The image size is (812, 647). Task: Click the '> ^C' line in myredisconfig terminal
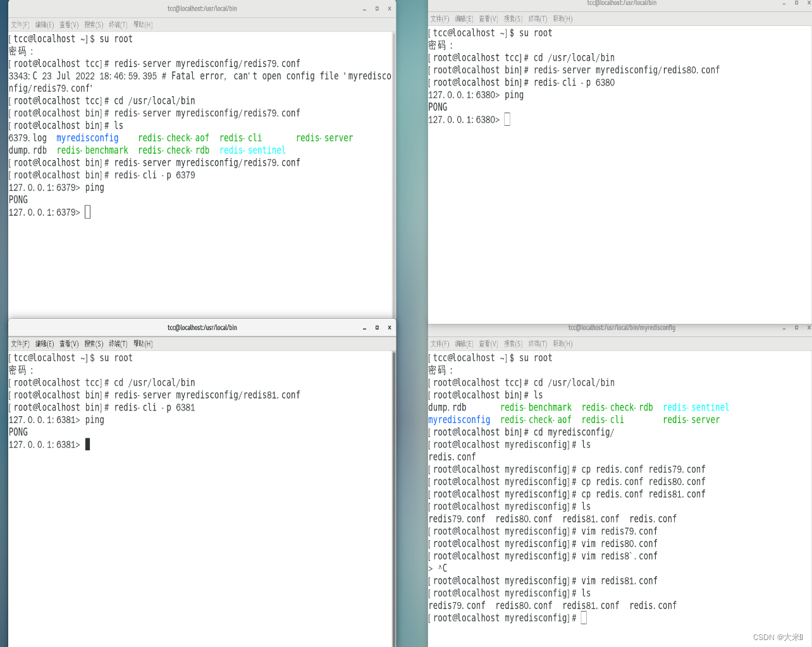pyautogui.click(x=438, y=569)
